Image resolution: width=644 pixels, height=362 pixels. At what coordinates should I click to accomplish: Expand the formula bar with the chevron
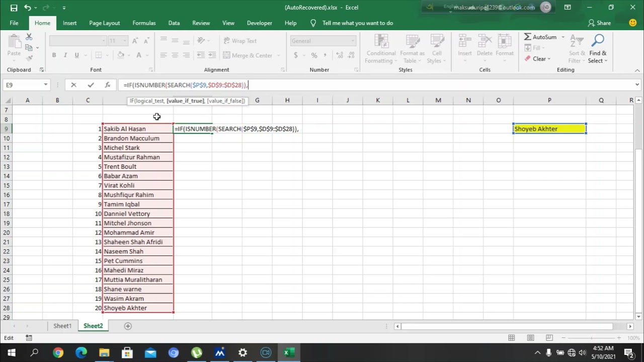pos(637,85)
